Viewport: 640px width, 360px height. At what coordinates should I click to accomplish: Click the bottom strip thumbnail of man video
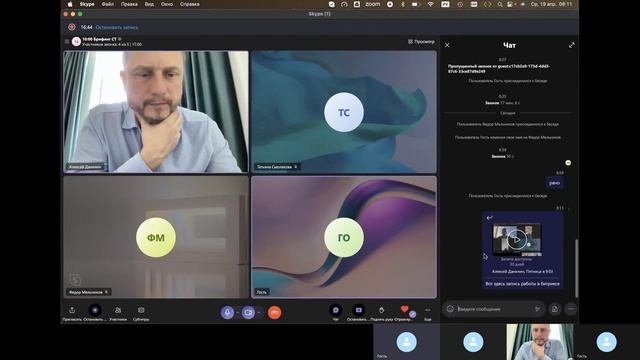click(540, 342)
